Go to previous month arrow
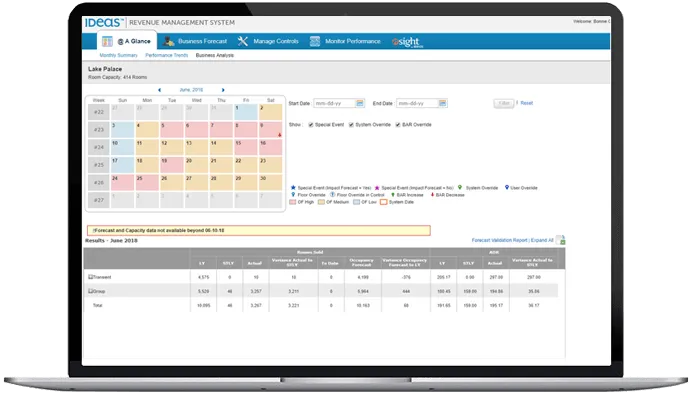692x394 pixels. pyautogui.click(x=159, y=90)
